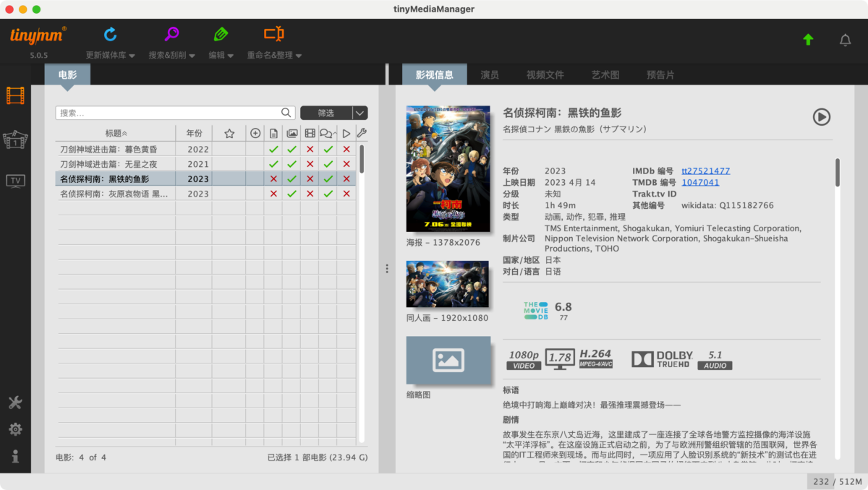Click year 2022 cell
The image size is (868, 490).
click(197, 150)
